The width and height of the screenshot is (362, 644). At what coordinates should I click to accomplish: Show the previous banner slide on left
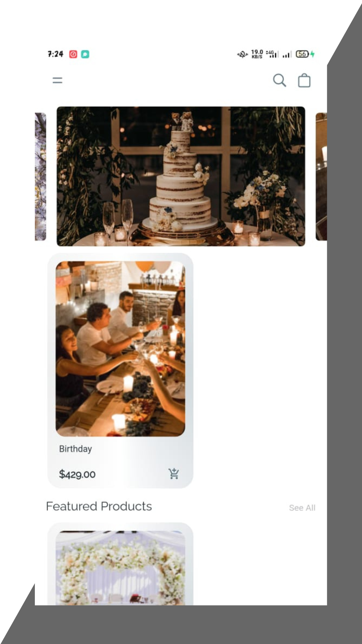coord(40,176)
